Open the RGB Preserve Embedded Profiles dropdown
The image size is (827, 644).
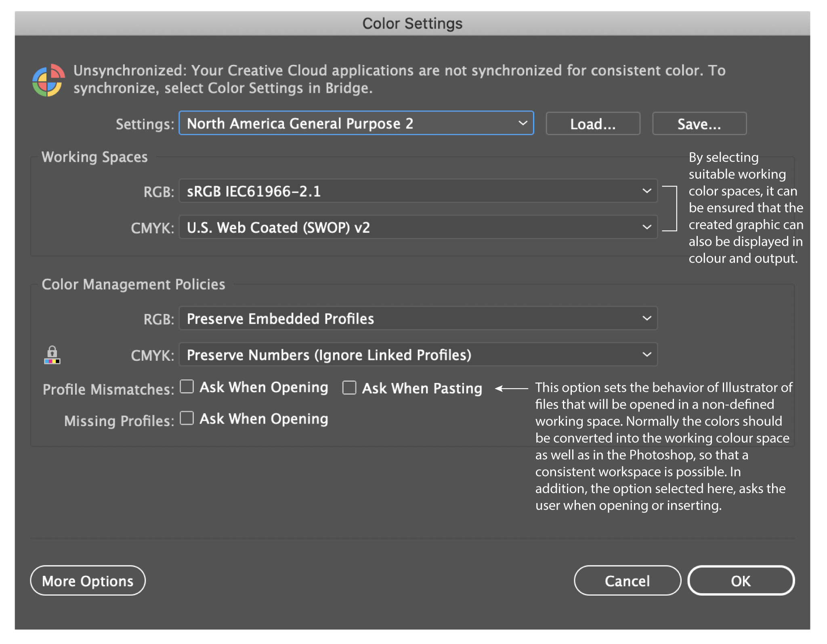point(418,318)
